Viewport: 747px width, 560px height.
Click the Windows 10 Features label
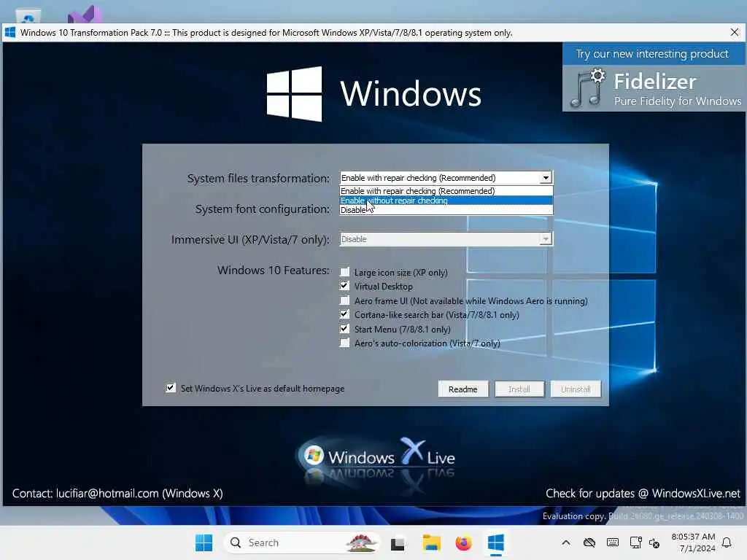(274, 270)
